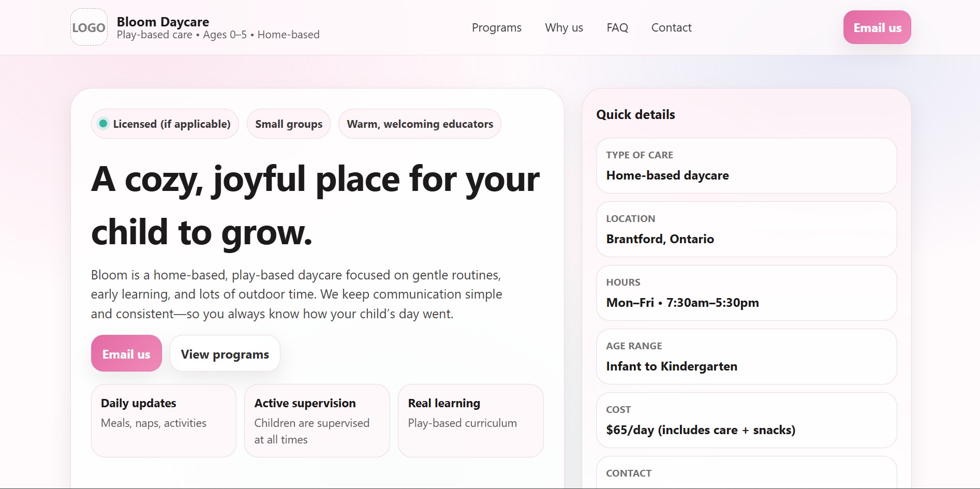Select the Programs navigation item

[x=496, y=27]
